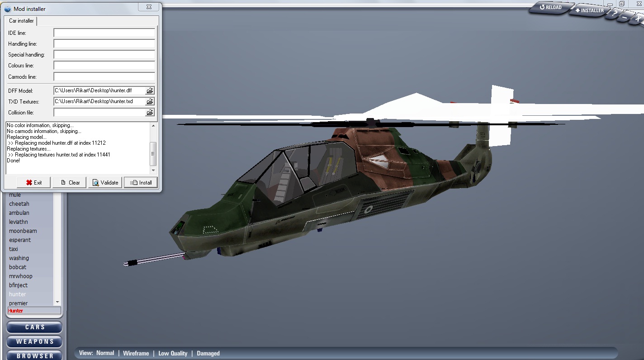Click the Exit button
The width and height of the screenshot is (644, 360).
pyautogui.click(x=33, y=183)
